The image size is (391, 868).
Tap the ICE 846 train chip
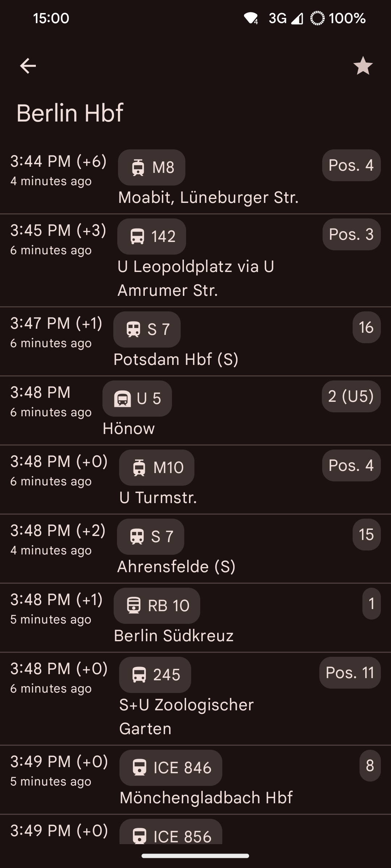pos(171,768)
